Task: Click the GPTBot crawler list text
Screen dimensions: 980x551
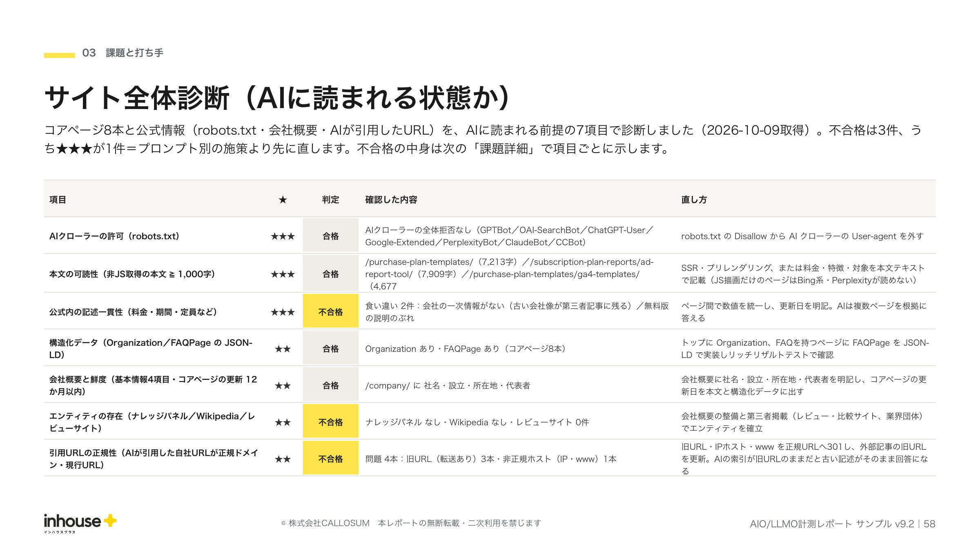Action: pos(510,236)
